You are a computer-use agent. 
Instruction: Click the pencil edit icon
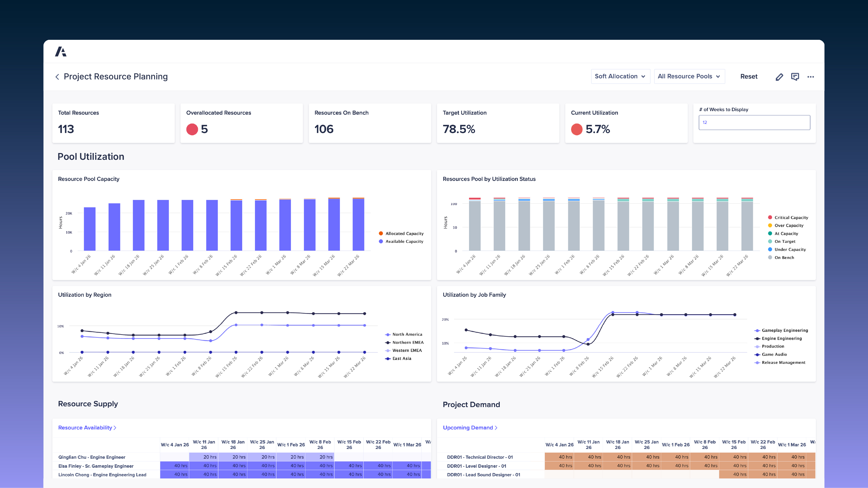click(779, 77)
